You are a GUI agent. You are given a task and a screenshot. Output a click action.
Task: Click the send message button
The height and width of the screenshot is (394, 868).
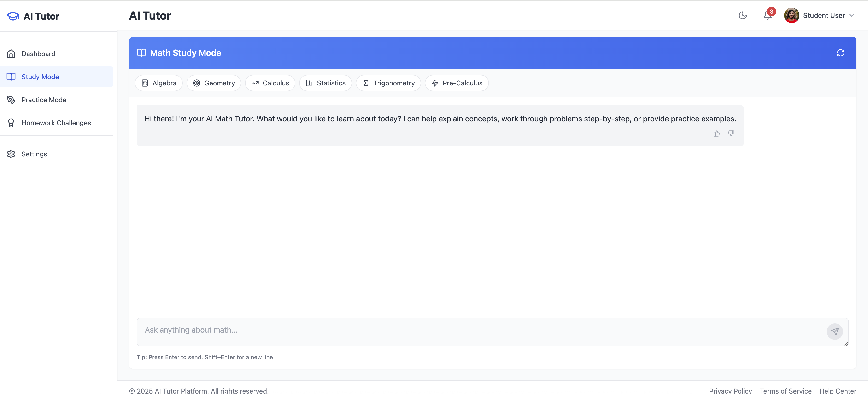[835, 332]
